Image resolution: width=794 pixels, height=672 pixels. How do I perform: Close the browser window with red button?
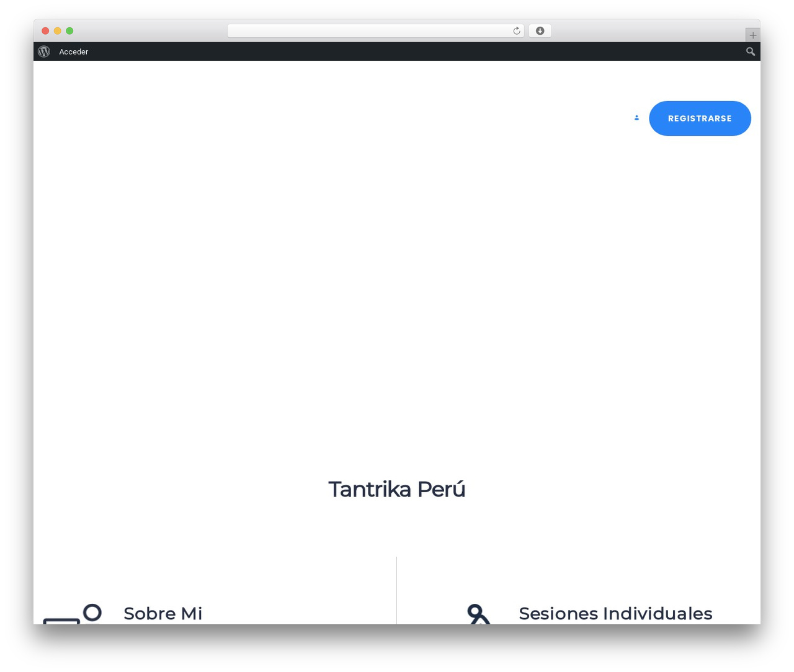[x=45, y=31]
